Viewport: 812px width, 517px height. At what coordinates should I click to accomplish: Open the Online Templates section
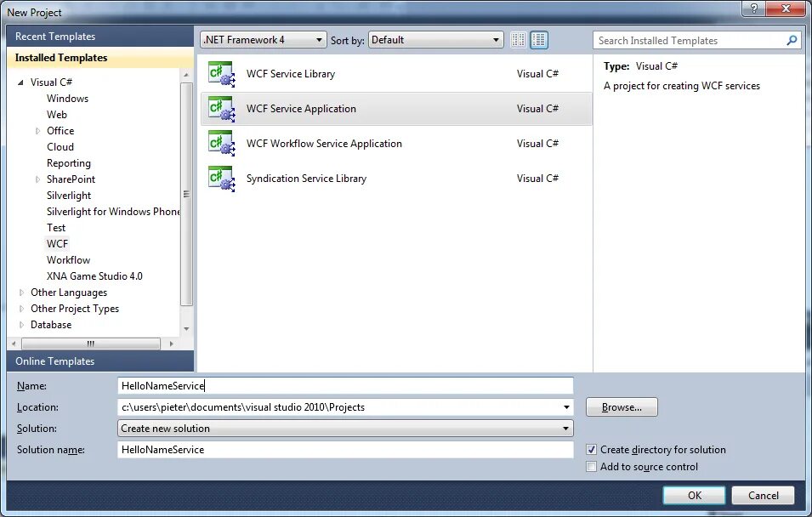coord(100,361)
